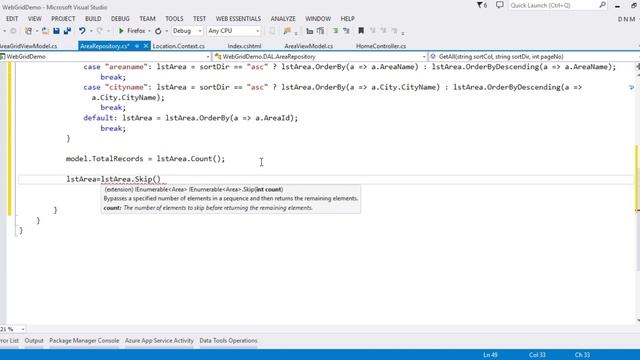The width and height of the screenshot is (640, 360).
Task: Open the Data Tools Operations tab
Action: (x=228, y=340)
